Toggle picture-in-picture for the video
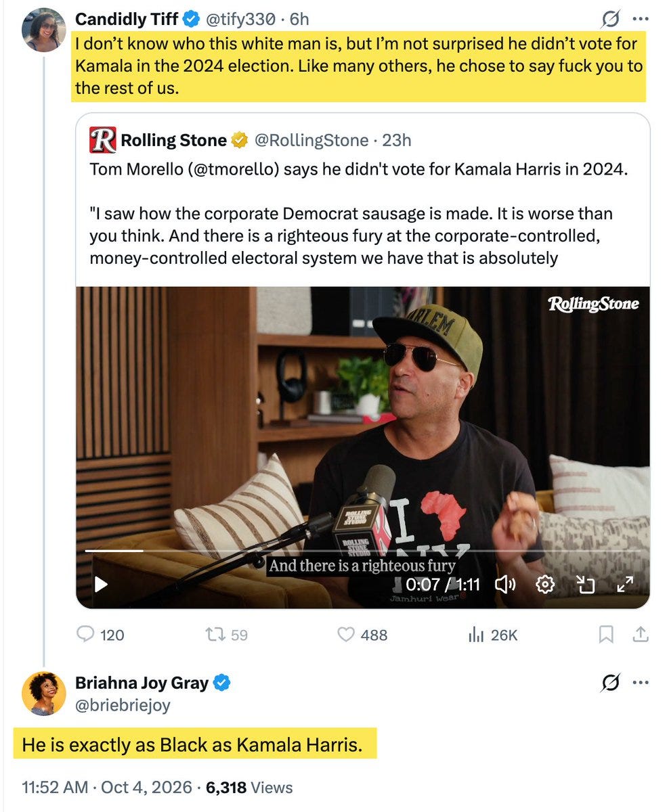 tap(585, 584)
